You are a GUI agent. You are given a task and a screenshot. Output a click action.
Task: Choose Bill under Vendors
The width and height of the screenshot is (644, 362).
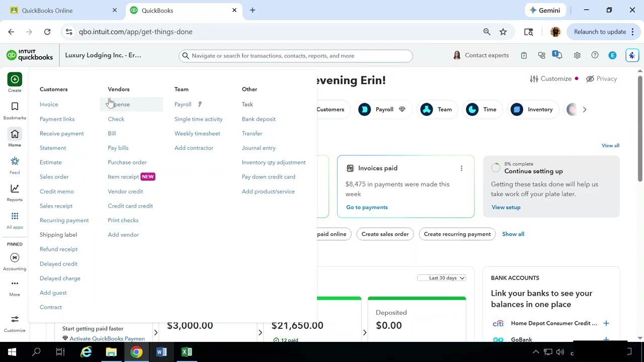pyautogui.click(x=112, y=134)
